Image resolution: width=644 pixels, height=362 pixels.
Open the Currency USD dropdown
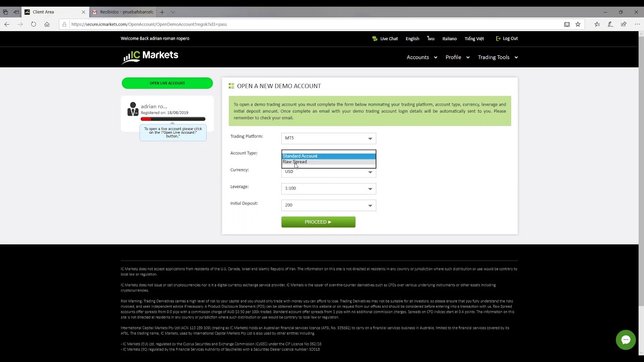click(329, 172)
